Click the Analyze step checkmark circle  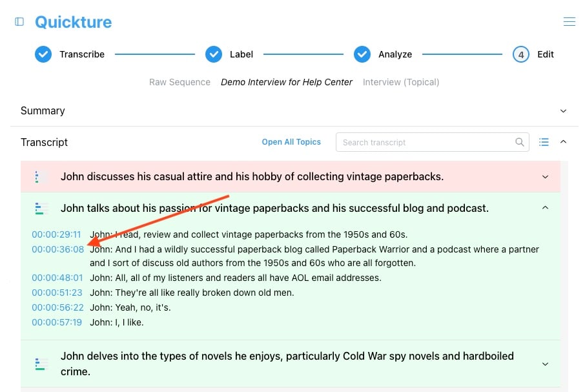coord(362,54)
